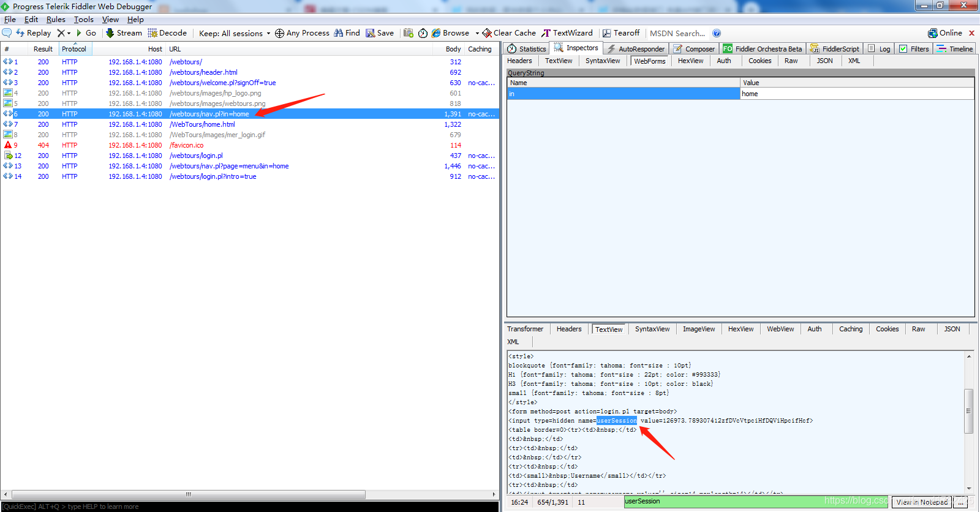Open the Remove sessions dropdown arrow

[x=69, y=33]
